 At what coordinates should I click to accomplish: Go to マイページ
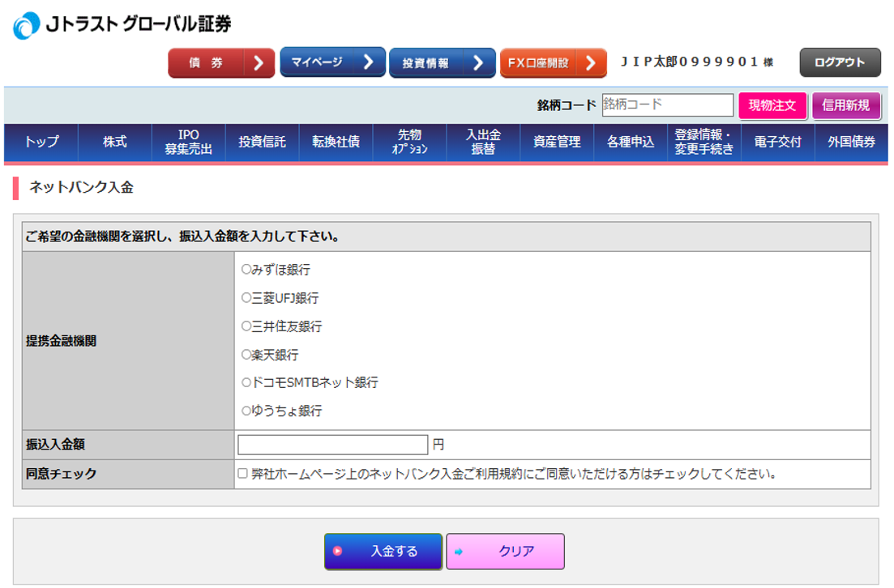(332, 62)
